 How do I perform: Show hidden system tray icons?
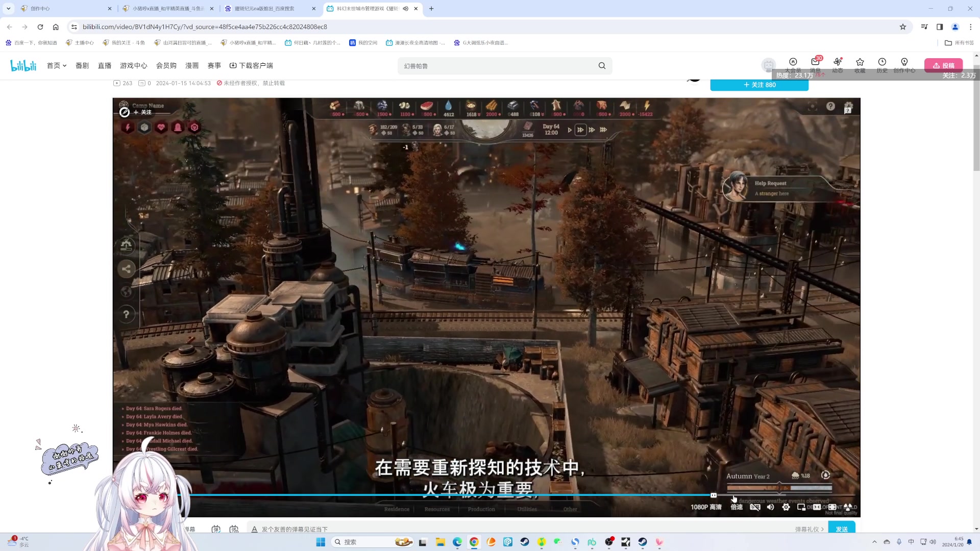tap(874, 542)
